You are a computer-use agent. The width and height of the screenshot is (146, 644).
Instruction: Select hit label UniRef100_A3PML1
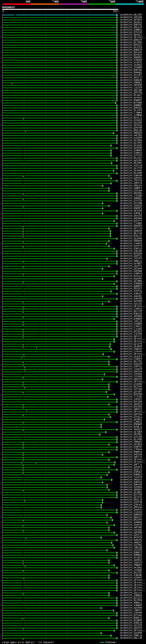point(131,213)
